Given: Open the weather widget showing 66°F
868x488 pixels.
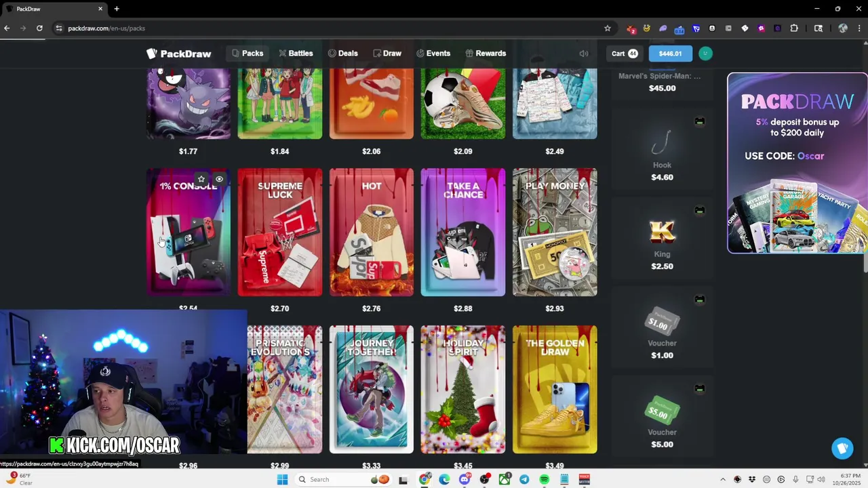Looking at the screenshot, I should click(20, 480).
